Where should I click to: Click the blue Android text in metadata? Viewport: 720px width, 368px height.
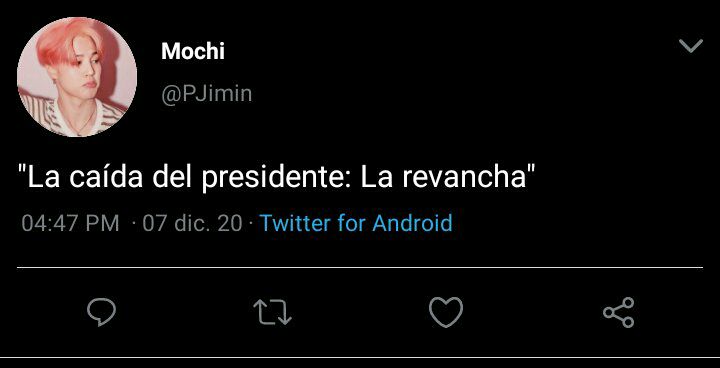[412, 223]
